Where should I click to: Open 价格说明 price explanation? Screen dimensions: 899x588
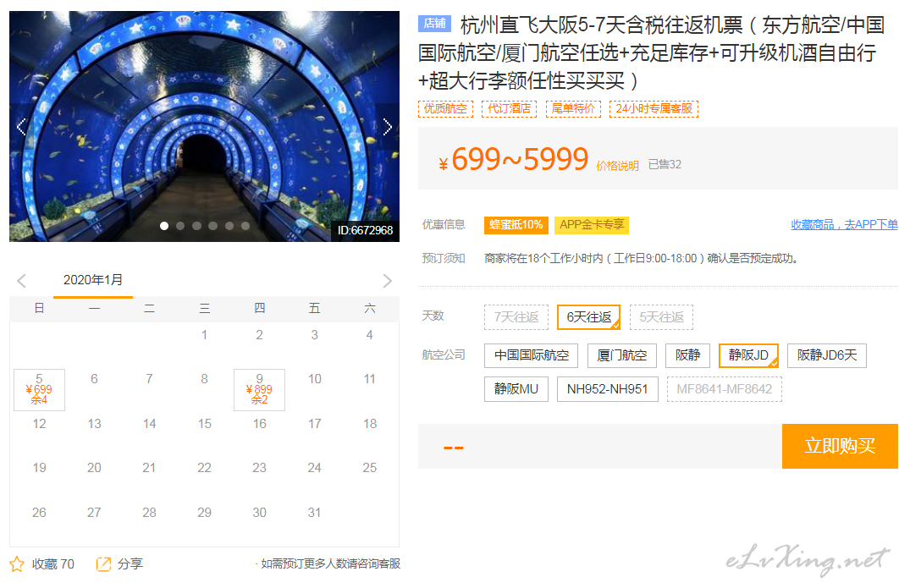(617, 166)
